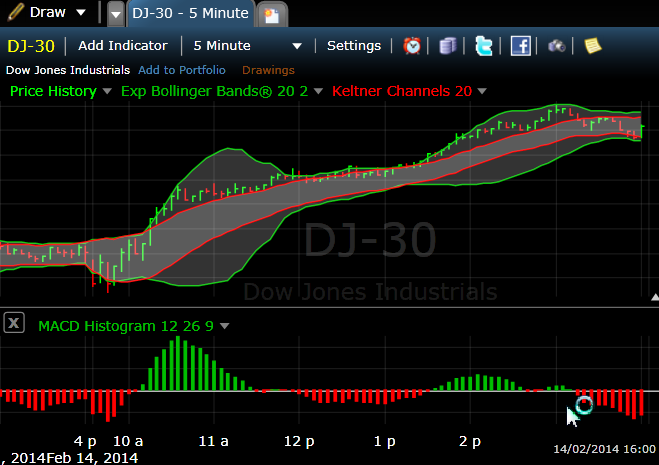Click the 12 p time axis label
The width and height of the screenshot is (659, 465).
pos(299,441)
